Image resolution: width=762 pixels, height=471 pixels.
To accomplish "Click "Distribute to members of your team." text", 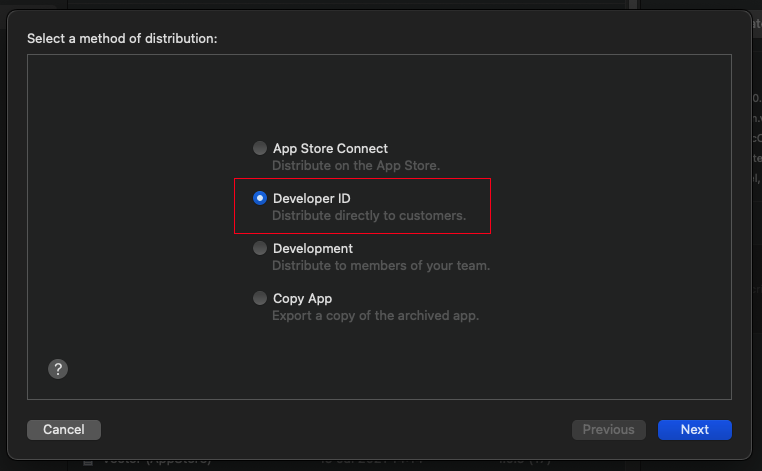I will pyautogui.click(x=381, y=265).
